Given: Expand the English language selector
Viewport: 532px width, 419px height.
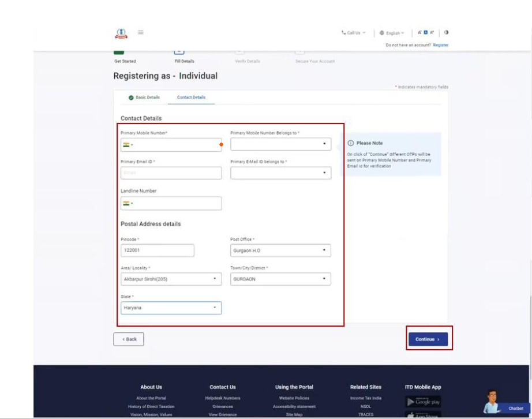Looking at the screenshot, I should pyautogui.click(x=394, y=32).
